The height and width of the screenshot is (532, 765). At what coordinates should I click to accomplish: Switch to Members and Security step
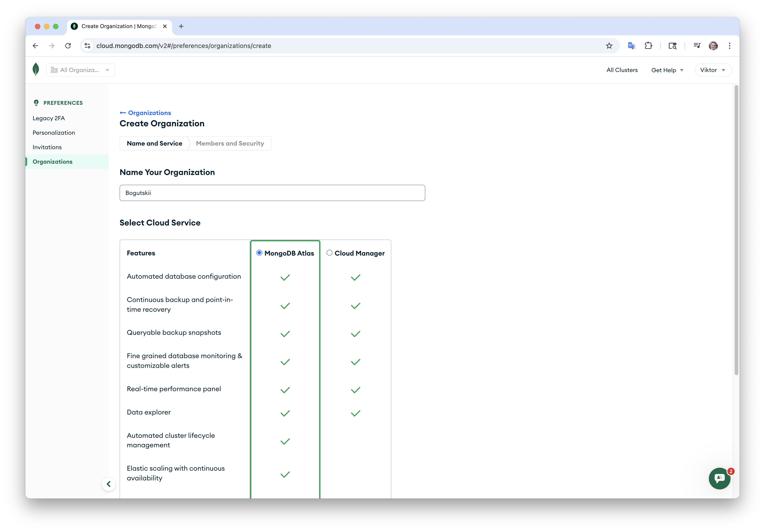(x=230, y=143)
